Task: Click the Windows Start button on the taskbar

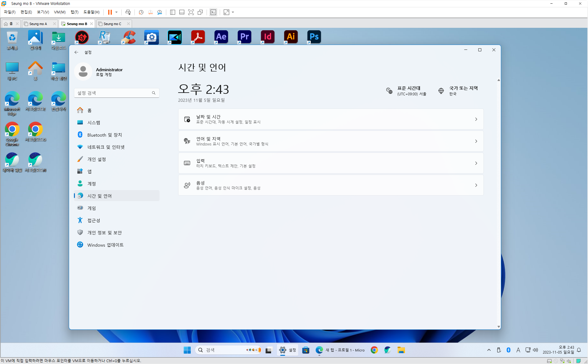Action: point(187,350)
